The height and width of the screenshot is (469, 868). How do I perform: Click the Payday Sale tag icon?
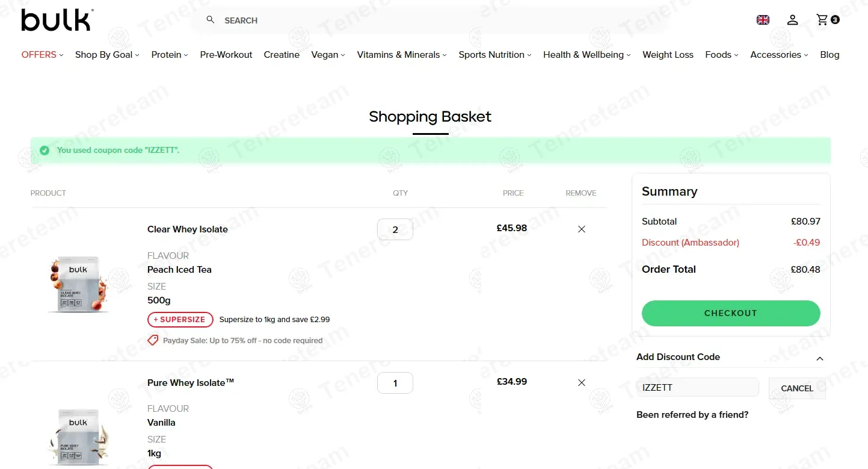[153, 340]
